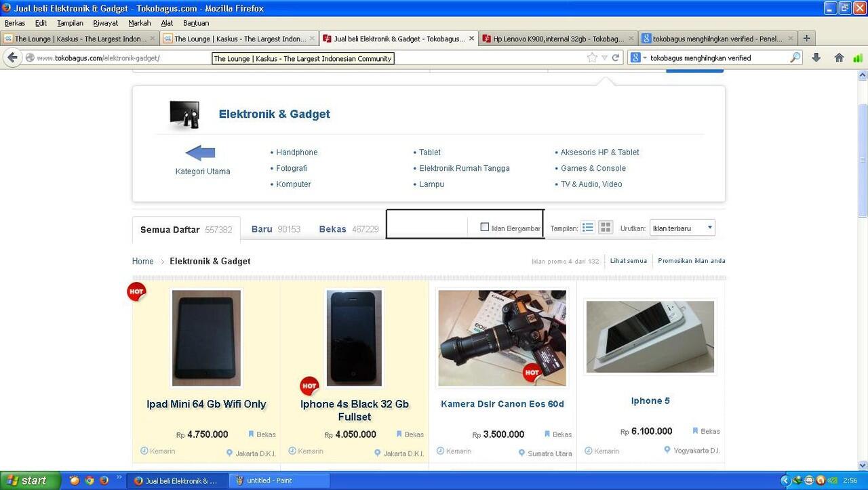Open a new tab with plus button

coord(806,39)
